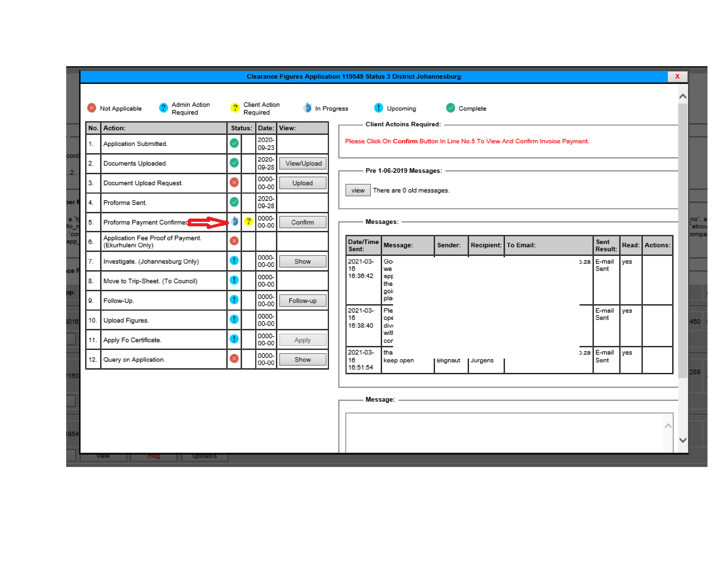Image resolution: width=728 pixels, height=563 pixels.
Task: Click the Upcoming legend icon
Action: (378, 108)
